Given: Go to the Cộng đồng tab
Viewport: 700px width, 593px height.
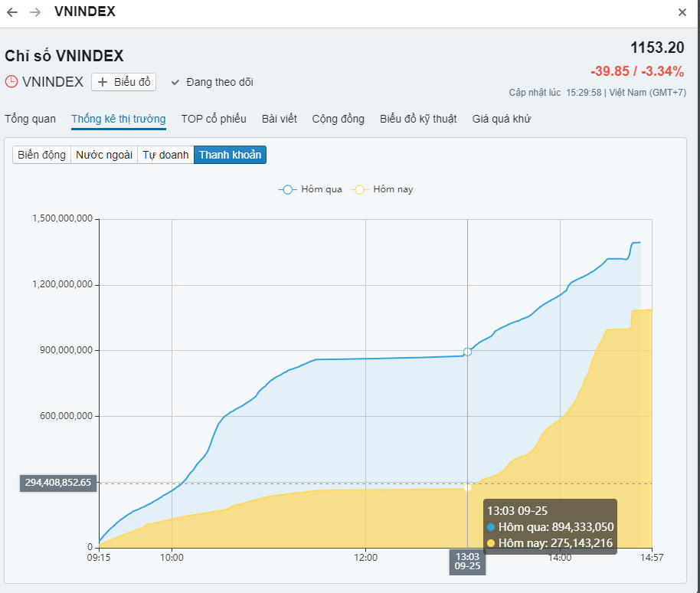Looking at the screenshot, I should [x=338, y=119].
